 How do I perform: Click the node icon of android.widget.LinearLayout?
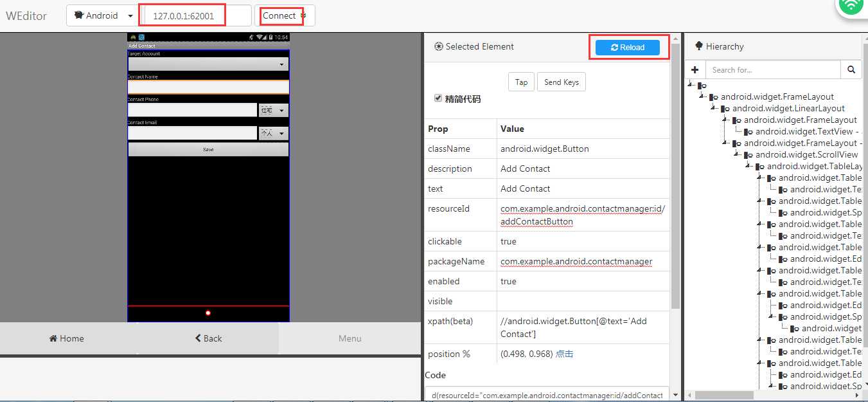tap(725, 109)
